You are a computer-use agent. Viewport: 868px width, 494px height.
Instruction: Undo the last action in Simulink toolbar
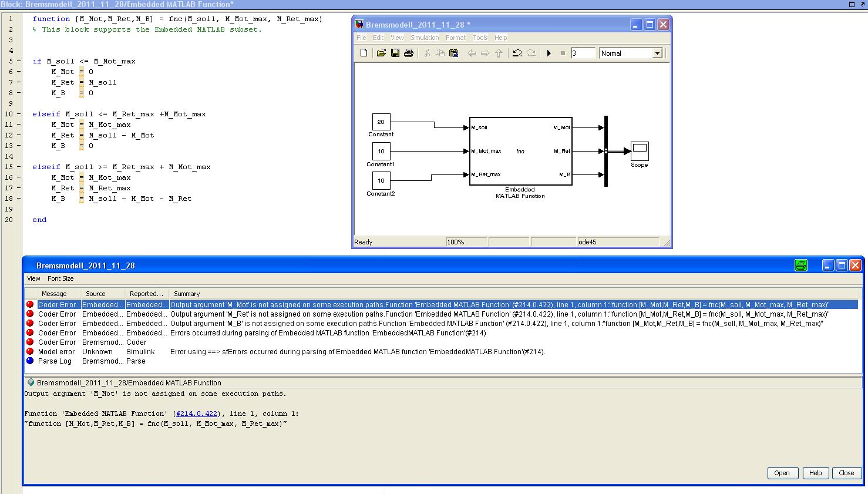517,53
